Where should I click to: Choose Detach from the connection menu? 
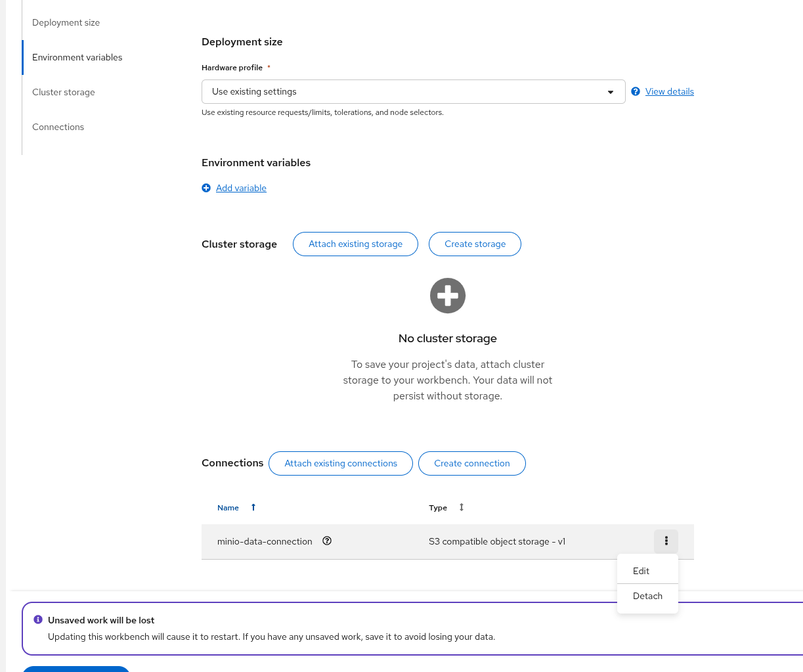(x=647, y=596)
